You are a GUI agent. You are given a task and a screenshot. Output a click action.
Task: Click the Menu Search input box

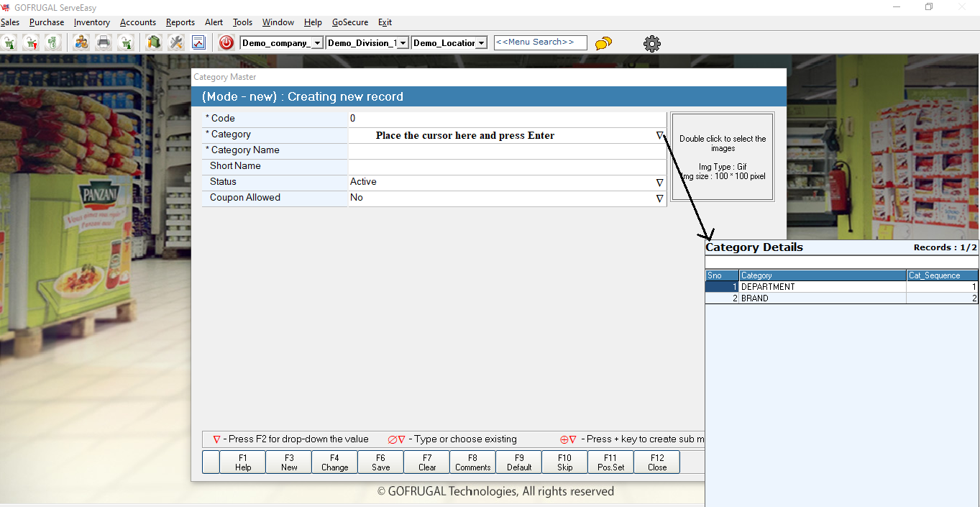541,42
